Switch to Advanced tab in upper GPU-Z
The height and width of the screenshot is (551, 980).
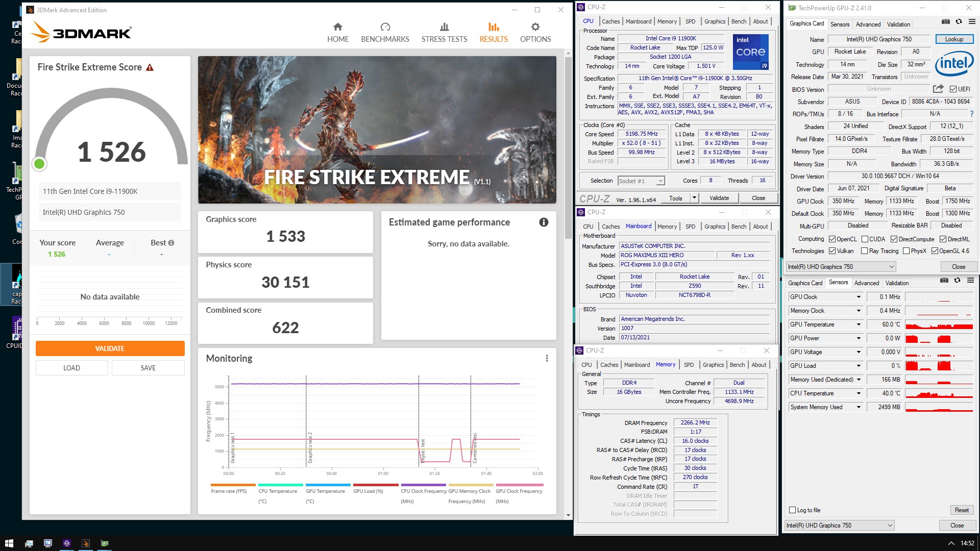868,24
